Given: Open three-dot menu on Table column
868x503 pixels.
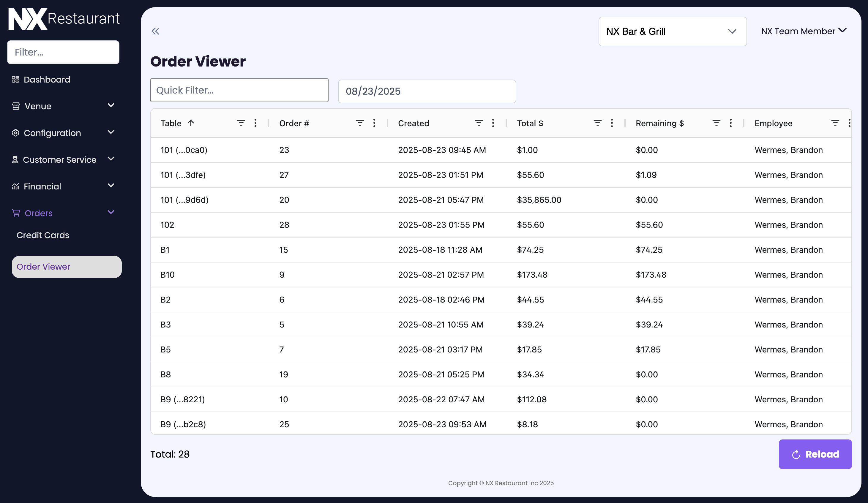Looking at the screenshot, I should 255,123.
